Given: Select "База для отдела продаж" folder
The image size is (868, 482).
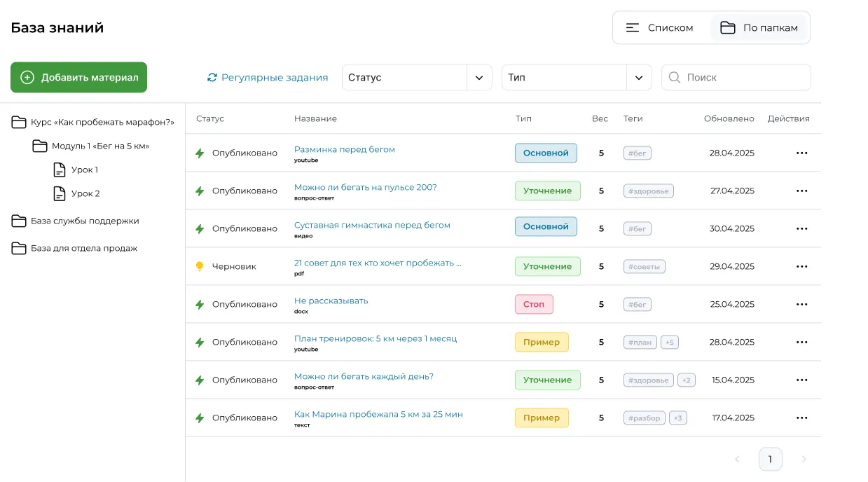Looking at the screenshot, I should pyautogui.click(x=83, y=248).
